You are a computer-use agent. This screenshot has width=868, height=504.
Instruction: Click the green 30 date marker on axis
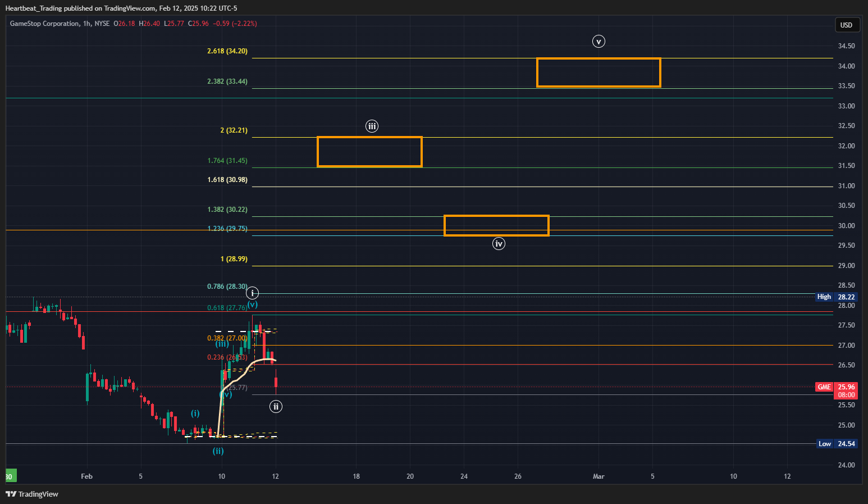click(11, 476)
